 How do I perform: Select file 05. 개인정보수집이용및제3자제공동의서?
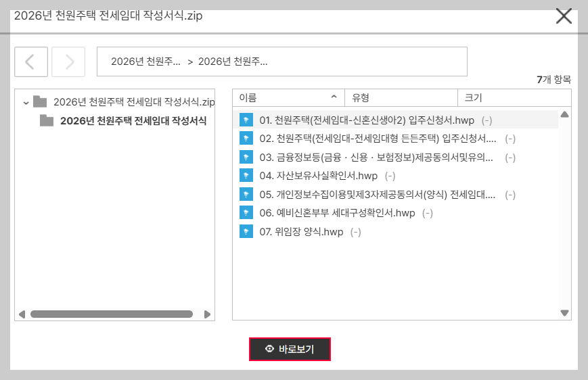[x=378, y=195]
